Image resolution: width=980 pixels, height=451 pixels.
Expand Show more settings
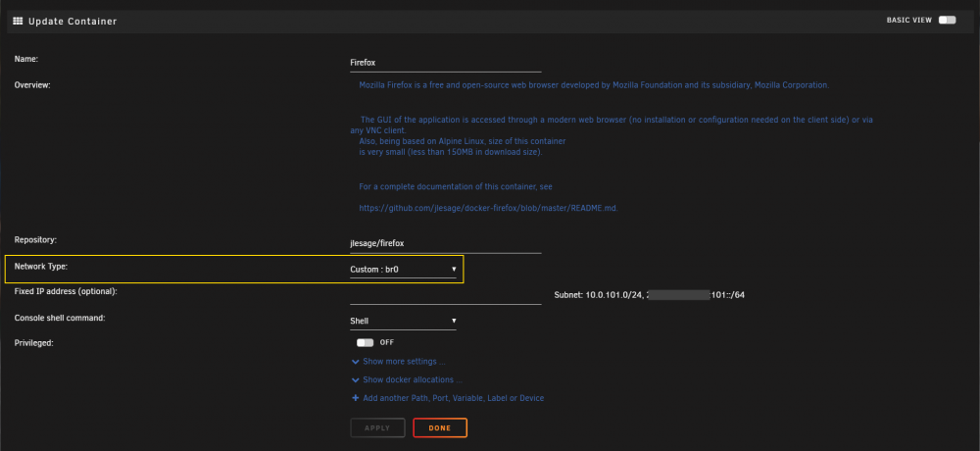pyautogui.click(x=404, y=362)
